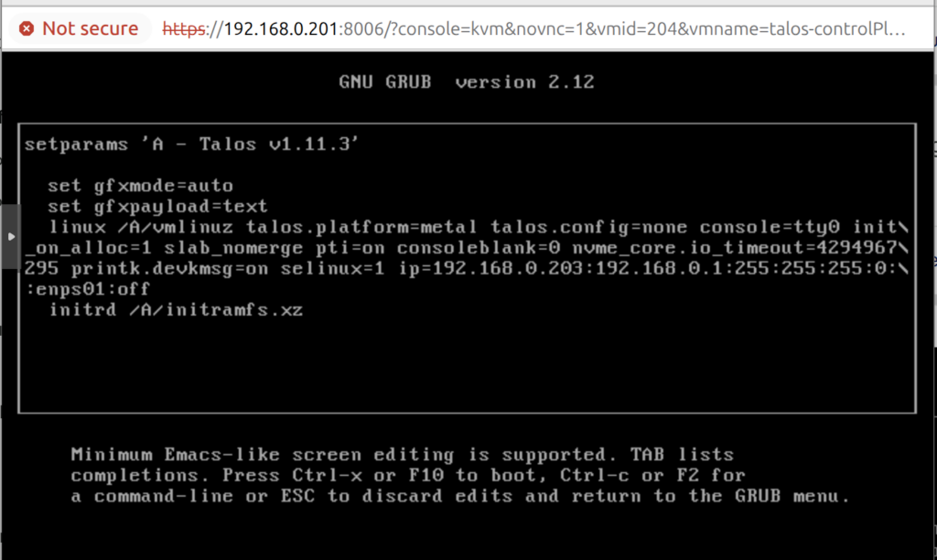The width and height of the screenshot is (937, 560).
Task: Click the Not secure warning icon
Action: 27,28
